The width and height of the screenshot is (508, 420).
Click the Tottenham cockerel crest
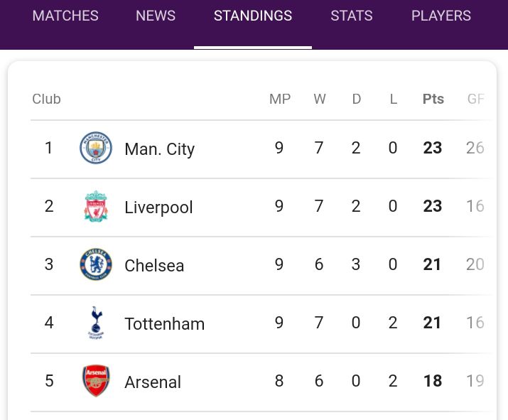coord(96,323)
